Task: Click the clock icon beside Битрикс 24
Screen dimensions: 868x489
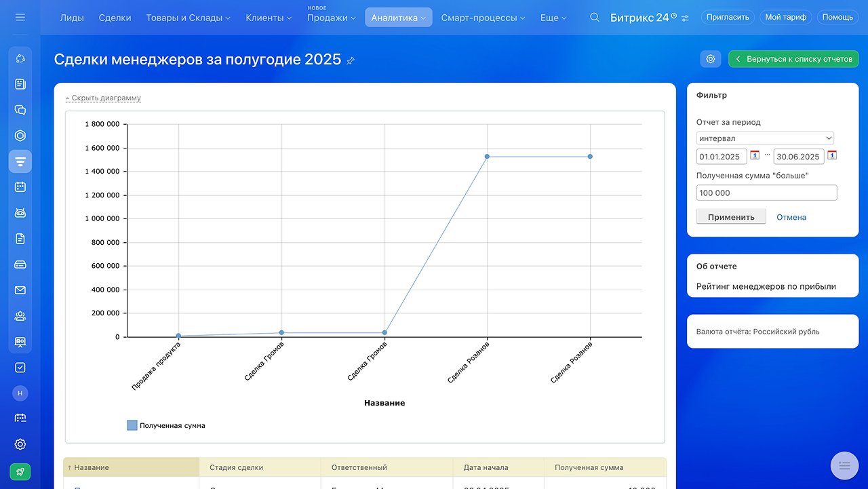Action: [673, 15]
